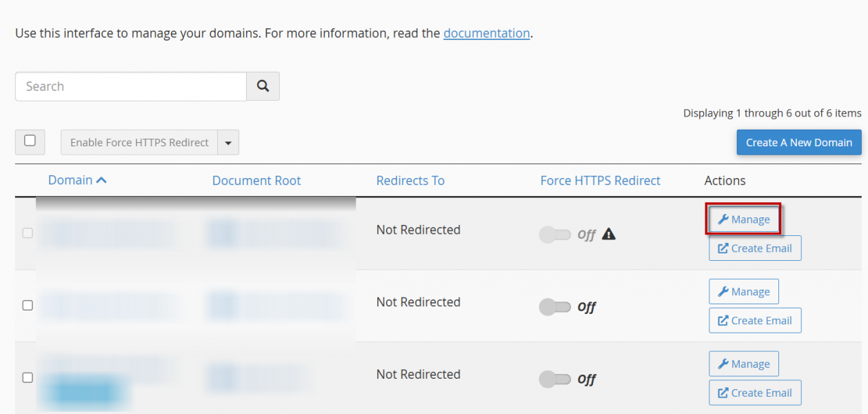Viewport: 868px width, 414px height.
Task: Sort by Redirects To column header
Action: click(x=410, y=181)
